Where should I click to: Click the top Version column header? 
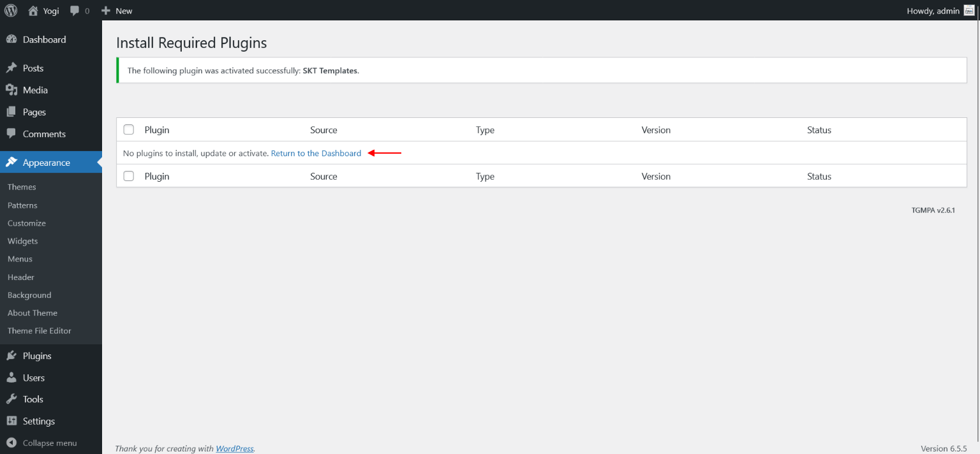pos(656,129)
